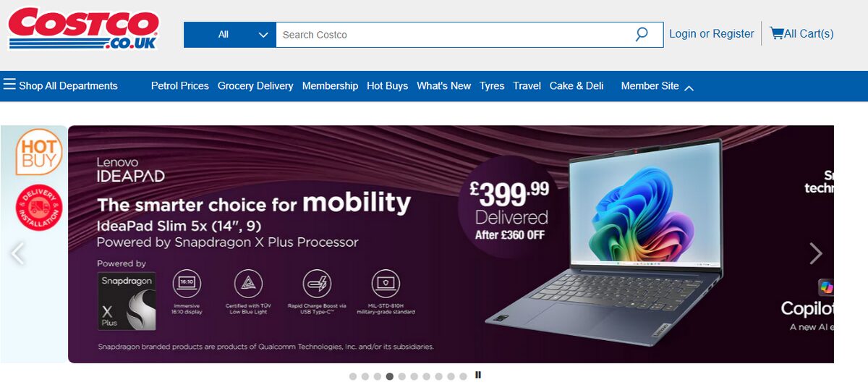Open the Petrol Prices menu item
Screen dimensions: 868x385
[x=180, y=85]
